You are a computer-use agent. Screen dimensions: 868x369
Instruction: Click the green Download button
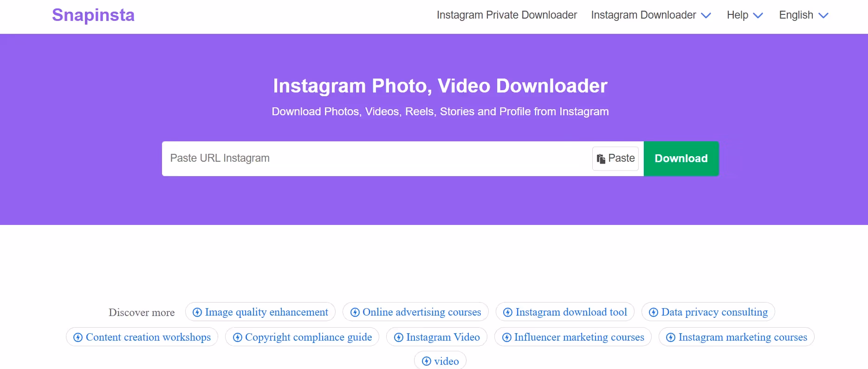click(681, 158)
